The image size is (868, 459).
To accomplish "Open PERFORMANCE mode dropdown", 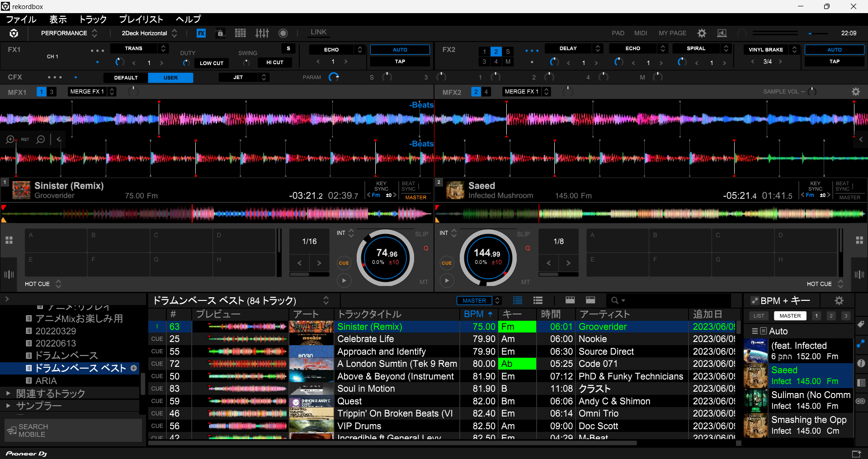I will pyautogui.click(x=69, y=33).
